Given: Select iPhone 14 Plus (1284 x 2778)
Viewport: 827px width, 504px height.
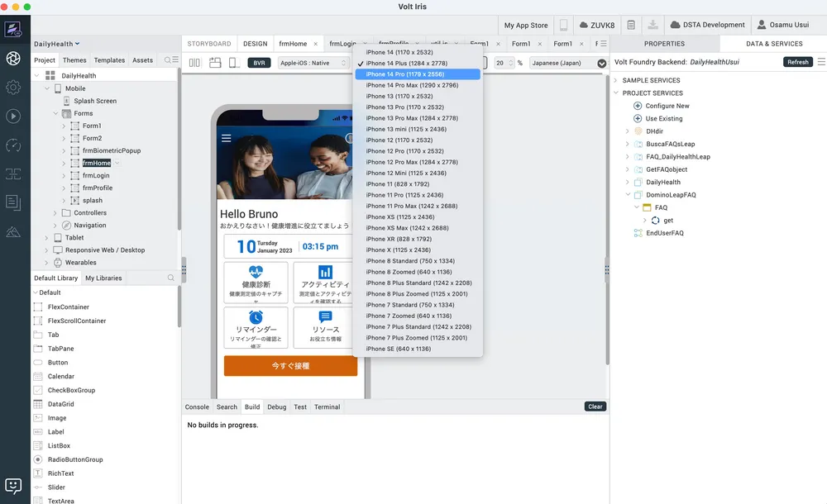Looking at the screenshot, I should (418, 64).
